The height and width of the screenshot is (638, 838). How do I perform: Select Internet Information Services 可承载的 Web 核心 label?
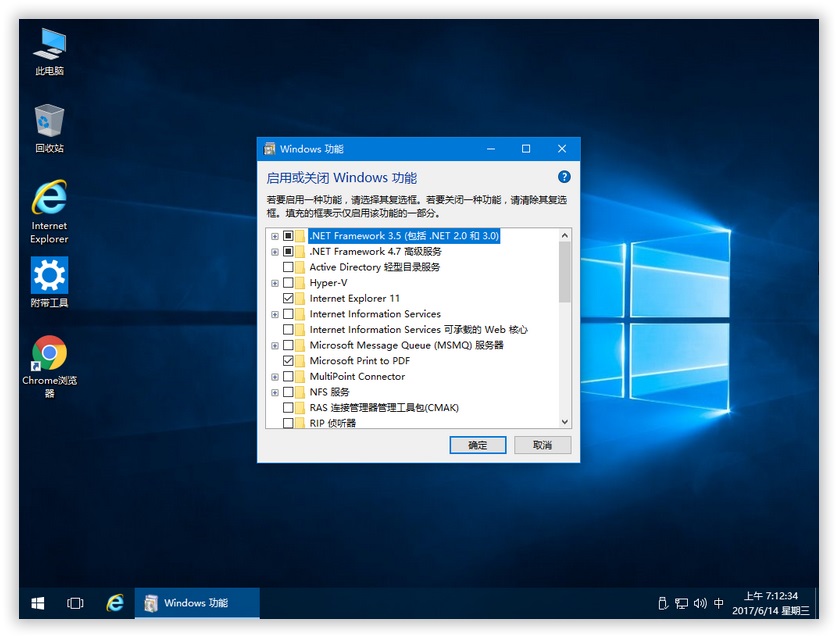pos(418,329)
